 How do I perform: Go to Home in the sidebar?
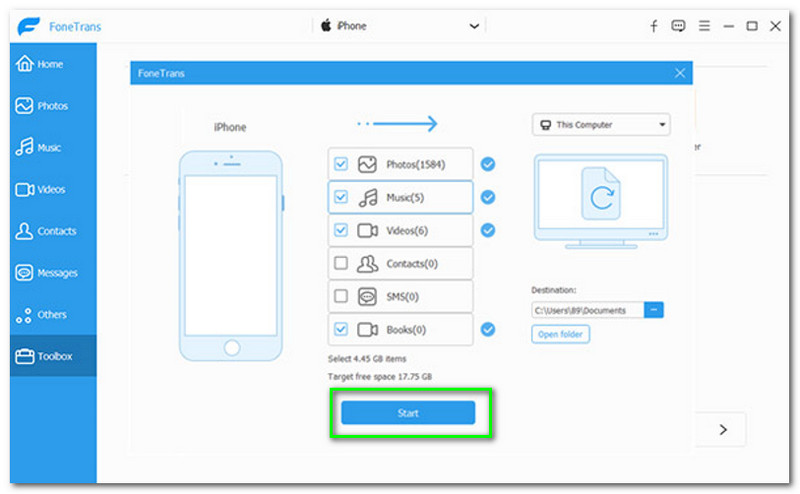(53, 64)
